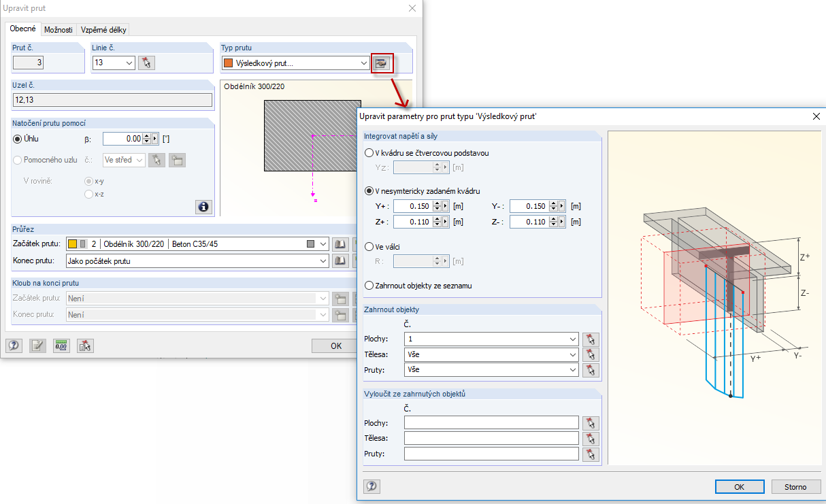Click the cross-section info button

203,207
